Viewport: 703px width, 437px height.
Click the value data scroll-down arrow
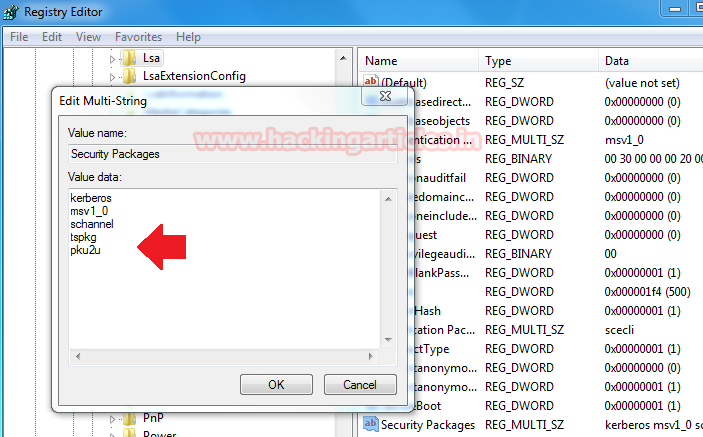pyautogui.click(x=388, y=340)
